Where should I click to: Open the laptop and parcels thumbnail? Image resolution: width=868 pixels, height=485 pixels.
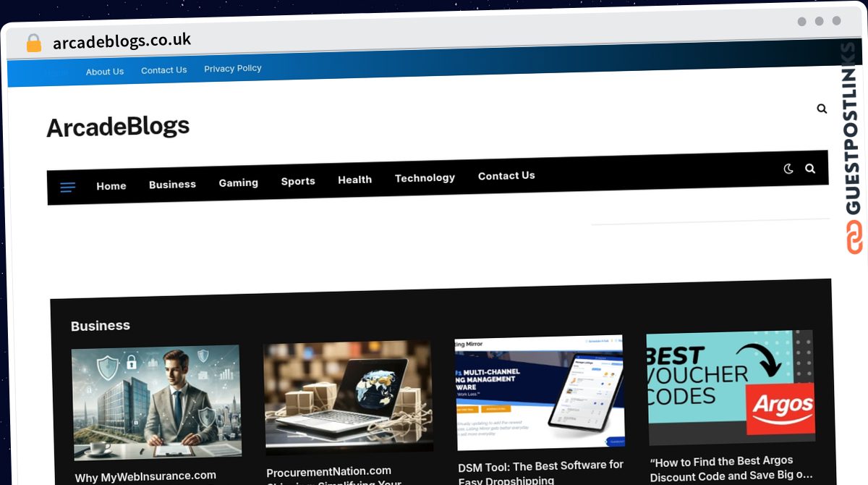[x=349, y=396]
